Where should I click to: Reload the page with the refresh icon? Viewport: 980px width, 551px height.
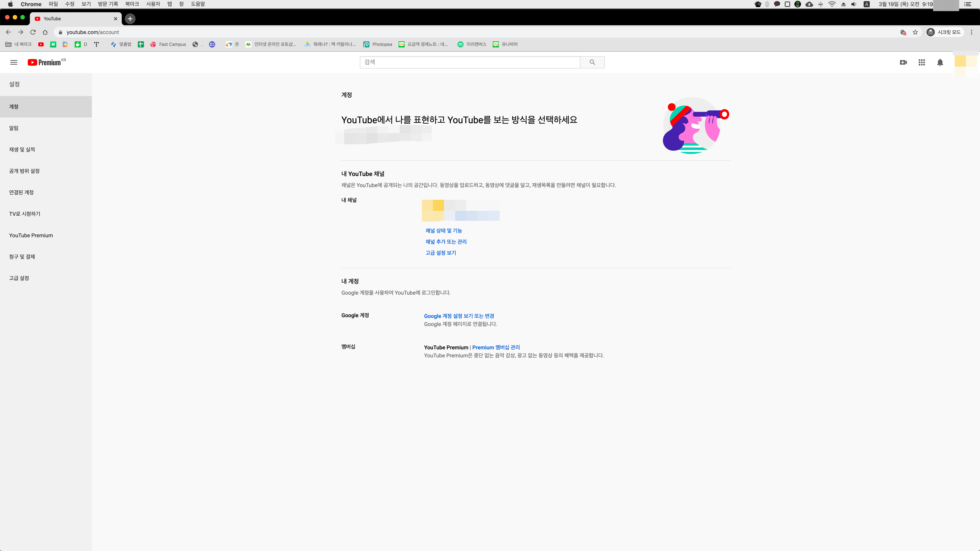(33, 32)
